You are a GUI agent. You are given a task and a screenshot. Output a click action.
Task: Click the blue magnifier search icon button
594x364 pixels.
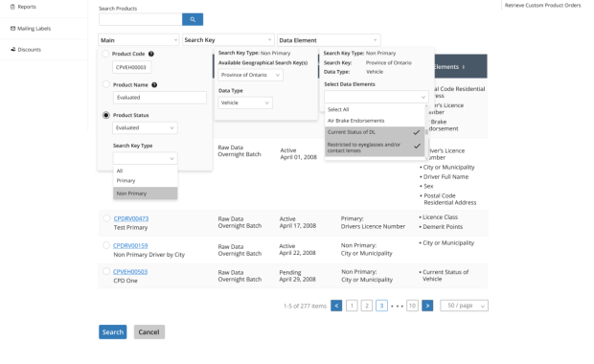193,19
